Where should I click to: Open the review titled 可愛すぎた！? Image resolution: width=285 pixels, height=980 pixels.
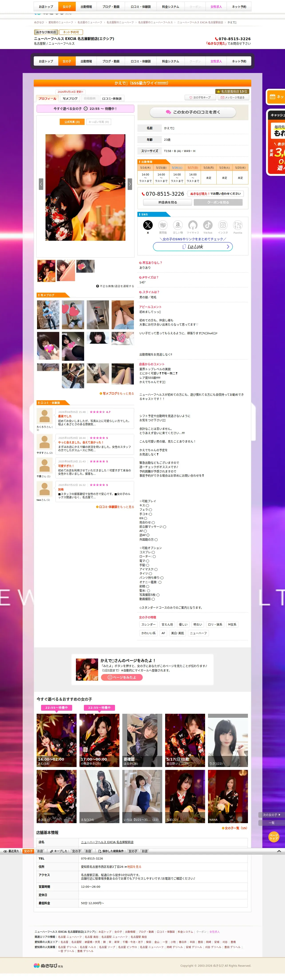pos(66,466)
